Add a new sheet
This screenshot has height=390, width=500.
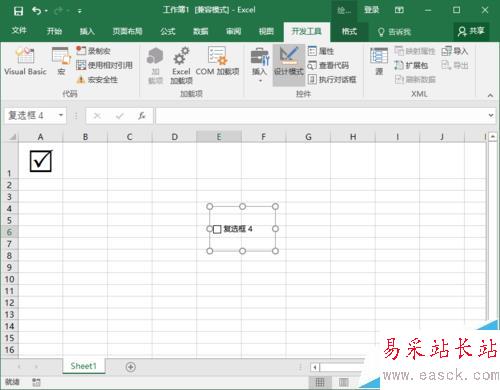coord(131,367)
